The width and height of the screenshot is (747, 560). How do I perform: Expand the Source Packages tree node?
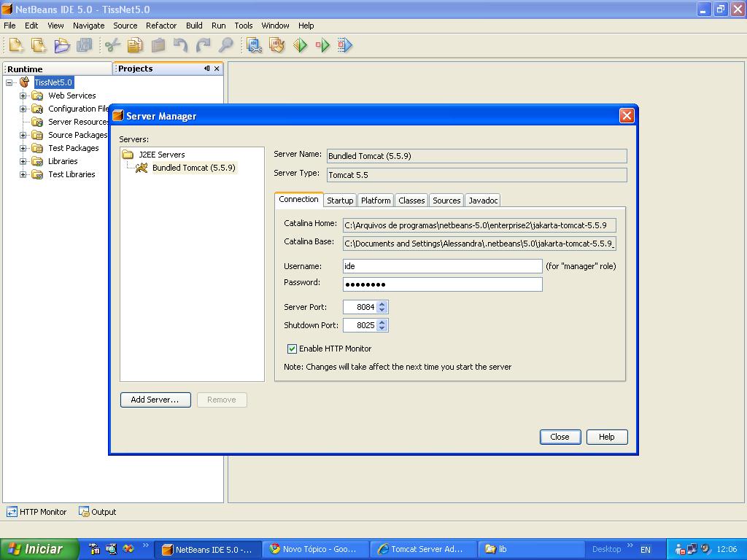click(x=23, y=135)
